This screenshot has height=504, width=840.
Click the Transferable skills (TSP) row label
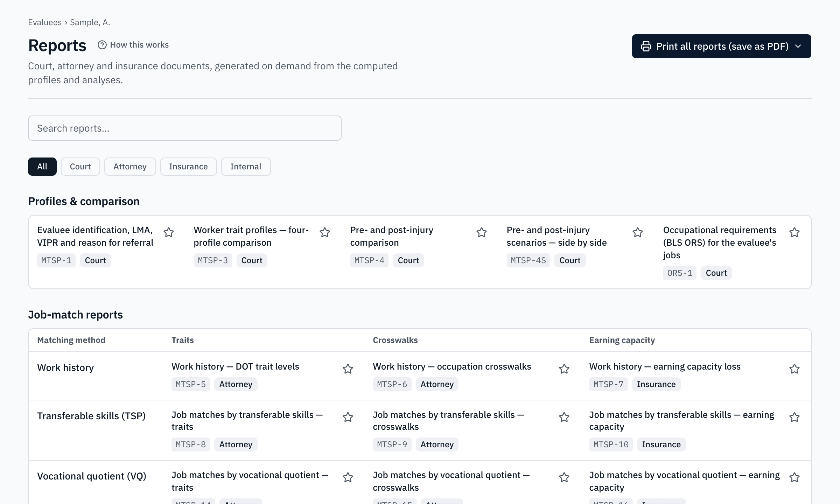tap(91, 416)
